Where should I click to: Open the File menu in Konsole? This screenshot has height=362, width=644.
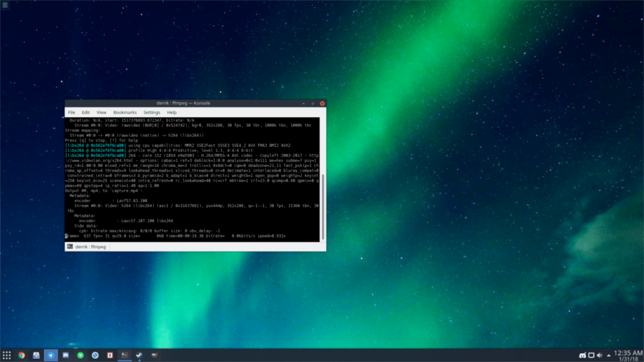[x=72, y=112]
